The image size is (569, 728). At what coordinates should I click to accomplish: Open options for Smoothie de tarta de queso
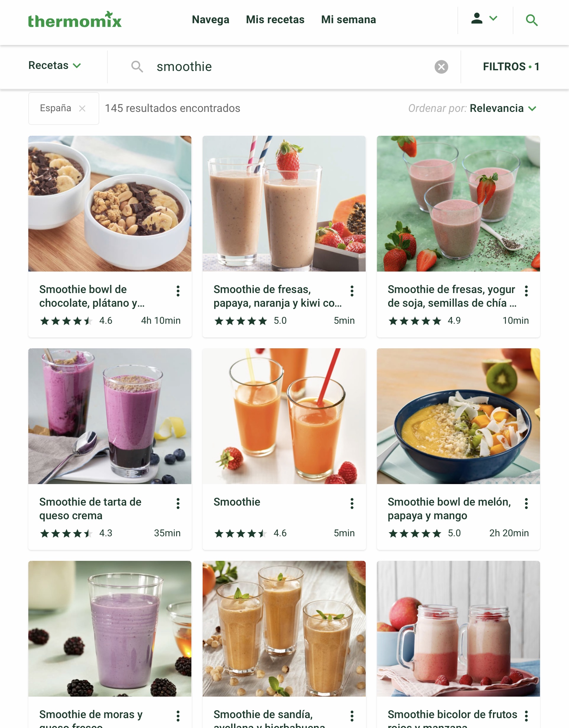click(178, 504)
